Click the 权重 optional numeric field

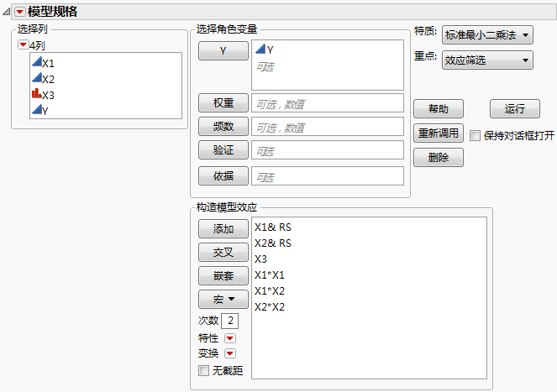[328, 103]
